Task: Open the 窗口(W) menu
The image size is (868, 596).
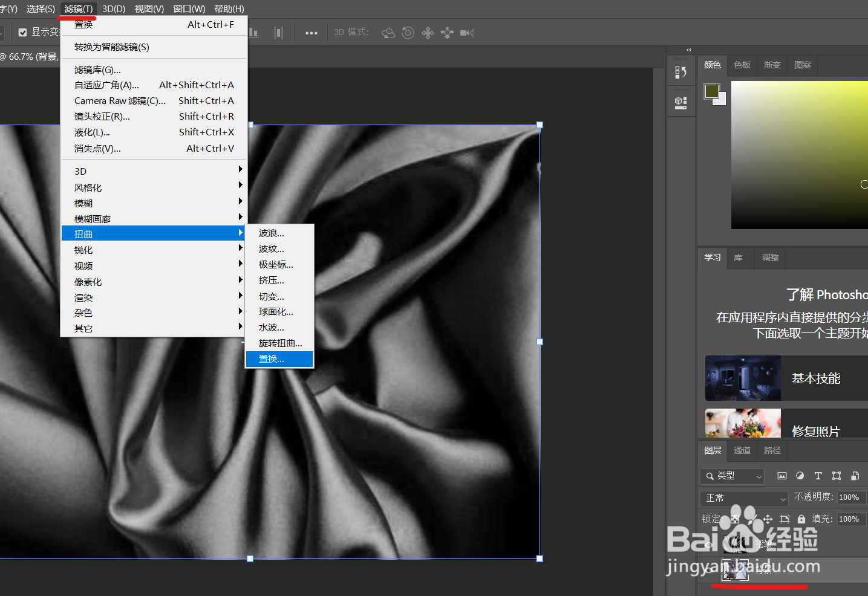Action: pyautogui.click(x=189, y=9)
